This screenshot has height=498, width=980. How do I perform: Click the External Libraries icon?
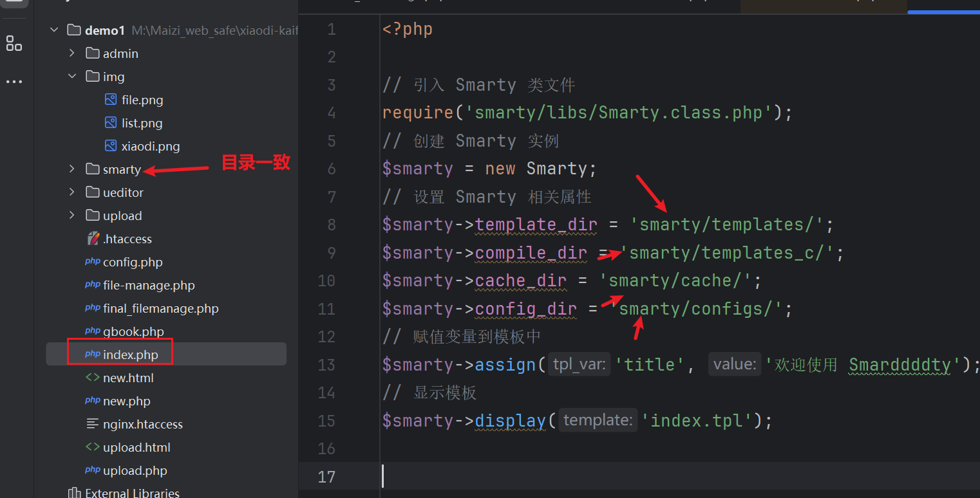pyautogui.click(x=74, y=493)
